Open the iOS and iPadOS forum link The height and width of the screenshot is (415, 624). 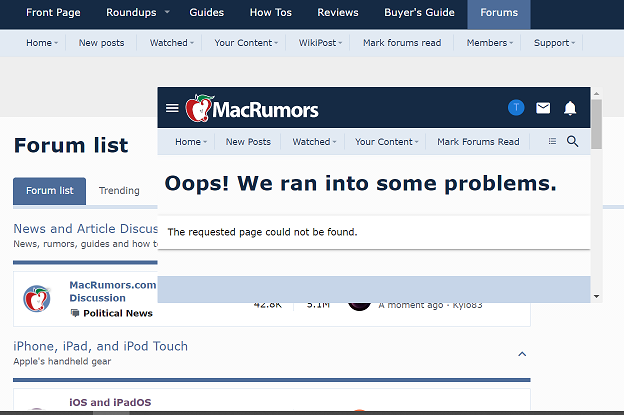(x=110, y=402)
